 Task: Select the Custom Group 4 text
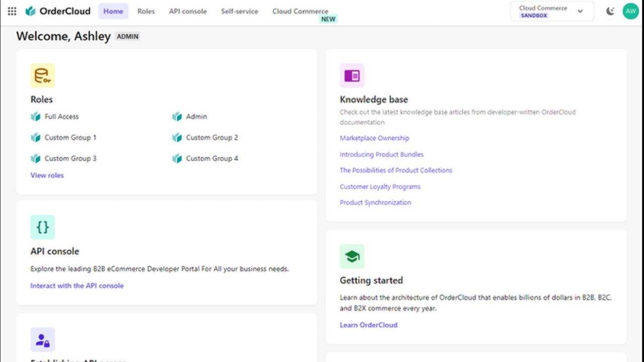pos(212,158)
